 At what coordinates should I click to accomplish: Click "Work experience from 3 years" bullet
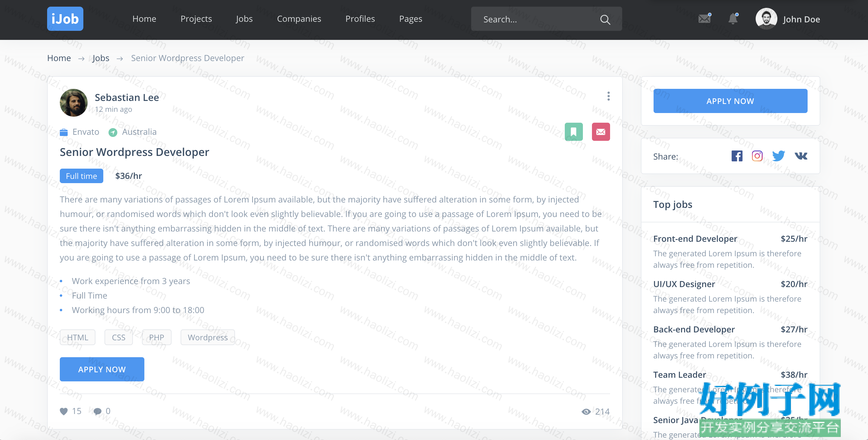pos(131,281)
